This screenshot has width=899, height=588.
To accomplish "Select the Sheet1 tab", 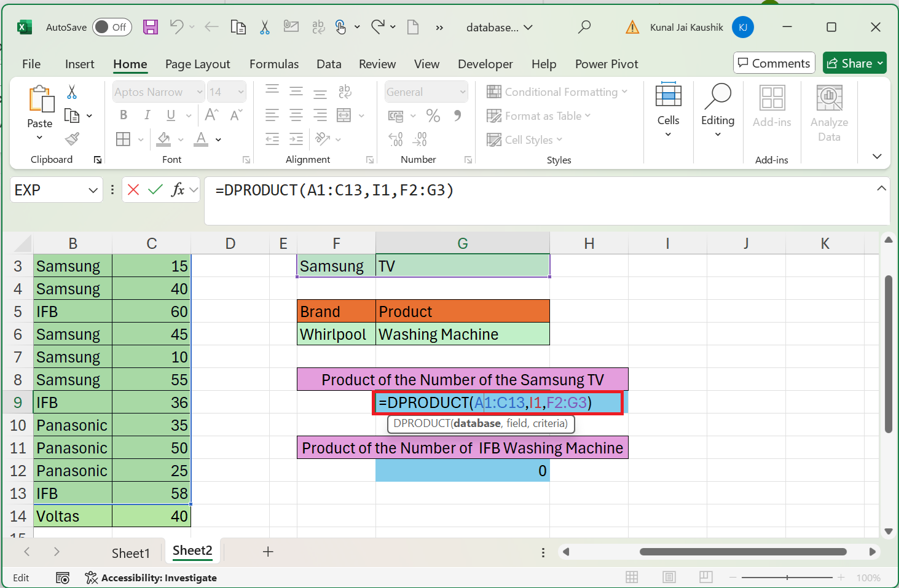I will (x=131, y=552).
